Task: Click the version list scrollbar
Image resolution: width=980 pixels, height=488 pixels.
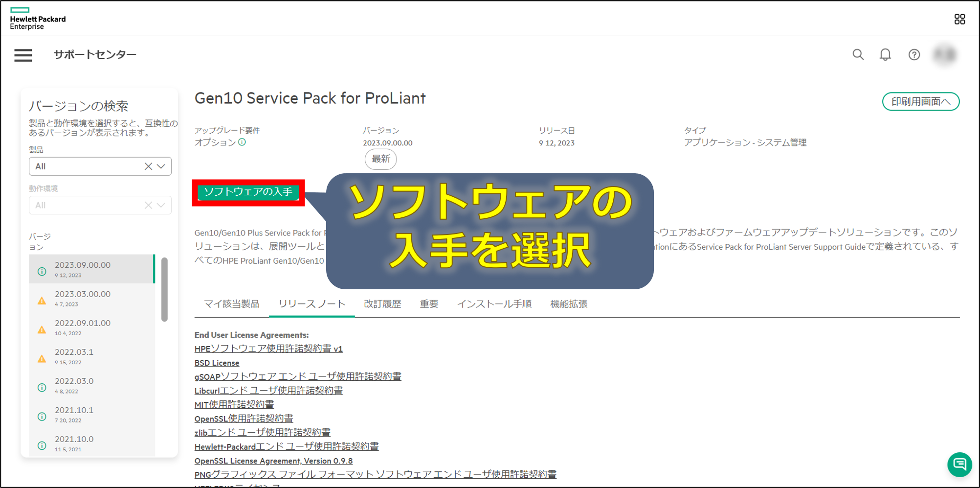Action: tap(164, 289)
